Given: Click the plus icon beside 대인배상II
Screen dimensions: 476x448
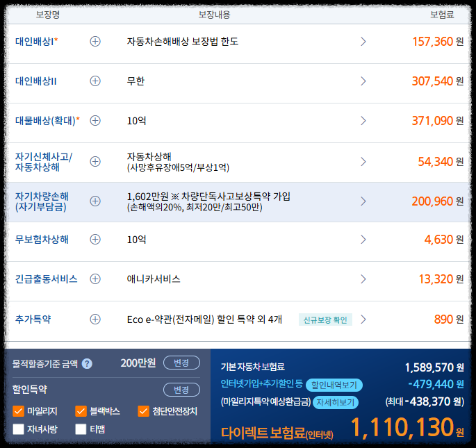Looking at the screenshot, I should [x=95, y=81].
